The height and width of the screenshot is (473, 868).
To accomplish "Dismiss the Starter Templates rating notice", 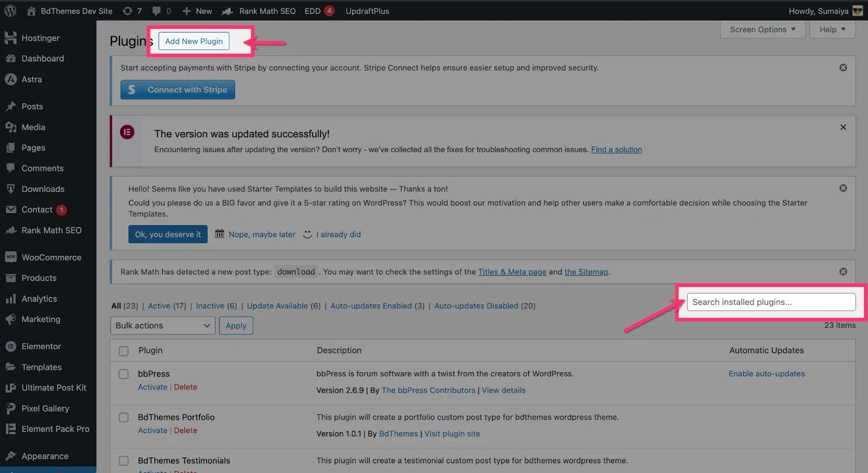I will tap(843, 188).
